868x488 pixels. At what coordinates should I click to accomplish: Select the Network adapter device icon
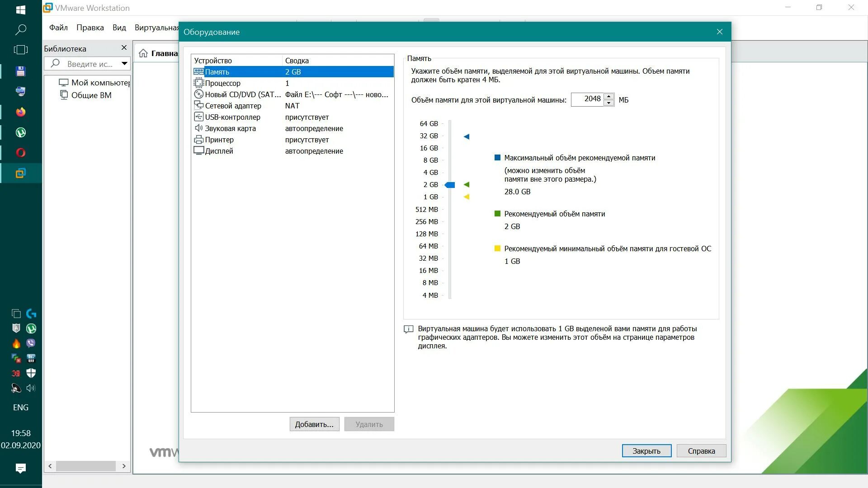(x=198, y=105)
